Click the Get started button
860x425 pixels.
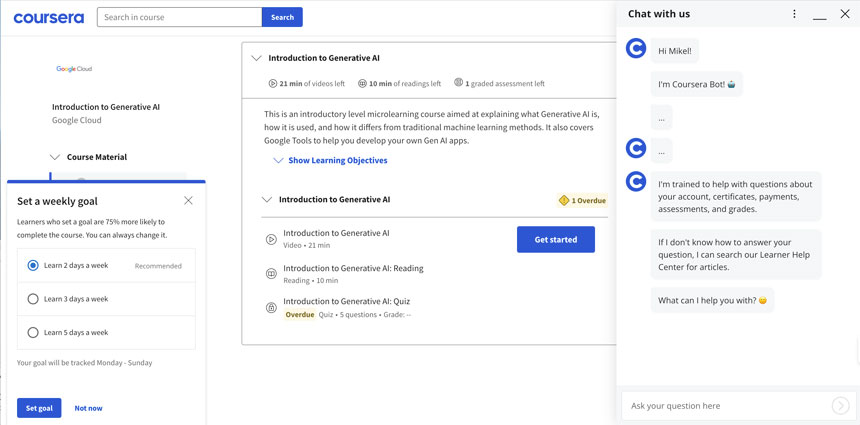coord(555,239)
